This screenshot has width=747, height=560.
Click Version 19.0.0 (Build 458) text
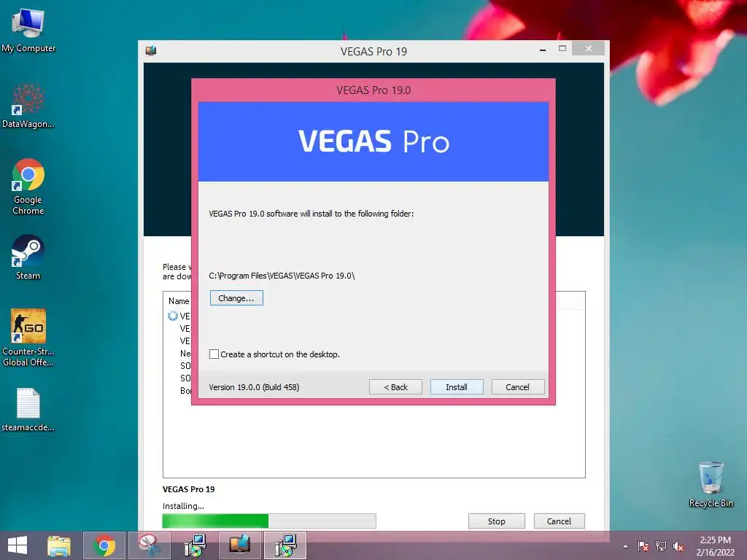coord(254,387)
